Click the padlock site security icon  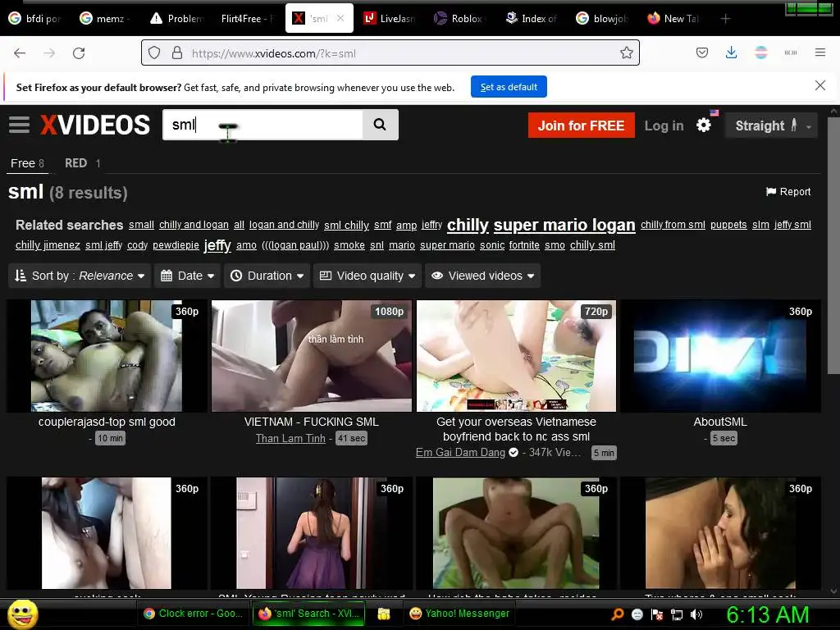(177, 53)
